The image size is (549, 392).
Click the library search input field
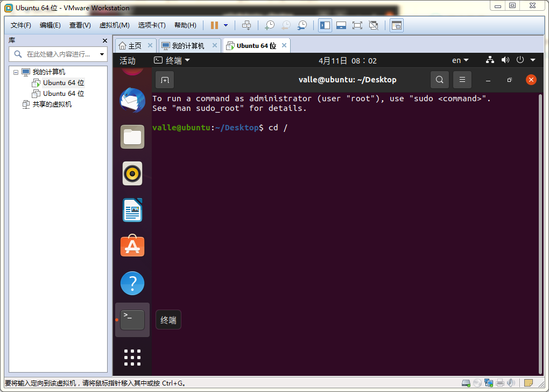(58, 54)
